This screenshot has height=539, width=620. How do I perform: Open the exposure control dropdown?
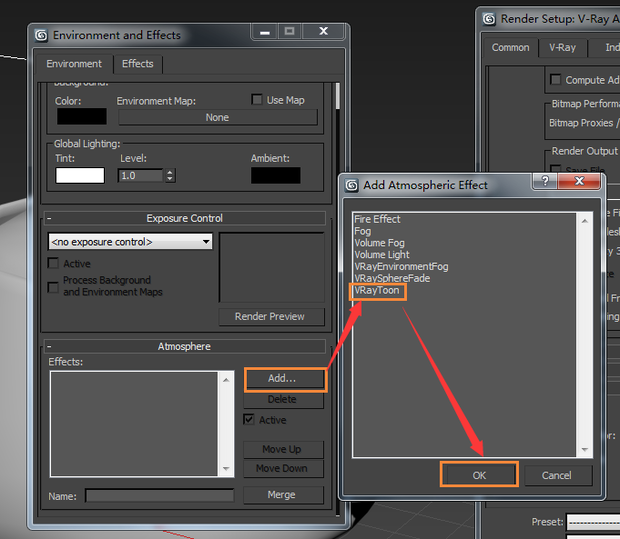coord(130,242)
